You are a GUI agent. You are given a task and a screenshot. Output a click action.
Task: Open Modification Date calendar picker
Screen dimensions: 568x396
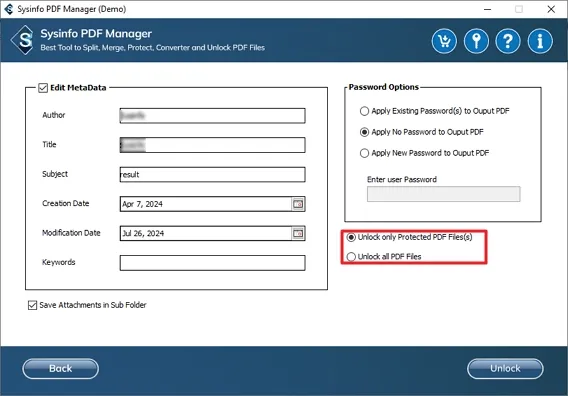click(298, 234)
